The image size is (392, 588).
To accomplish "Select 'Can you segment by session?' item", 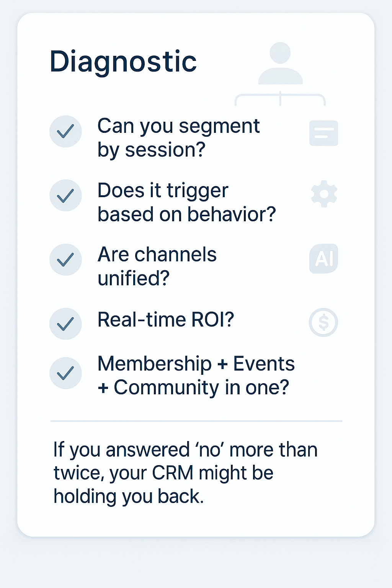I will tap(178, 137).
